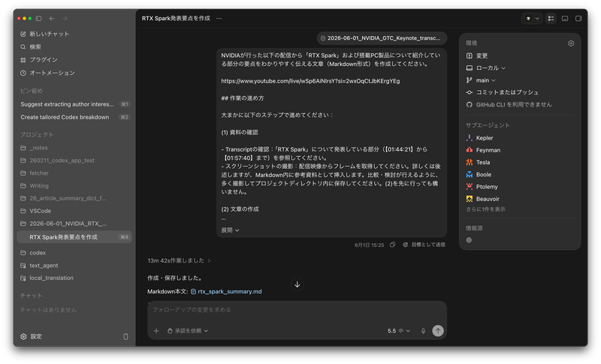Open the 承認を依頼 dropdown
601x364 pixels.
(188, 331)
